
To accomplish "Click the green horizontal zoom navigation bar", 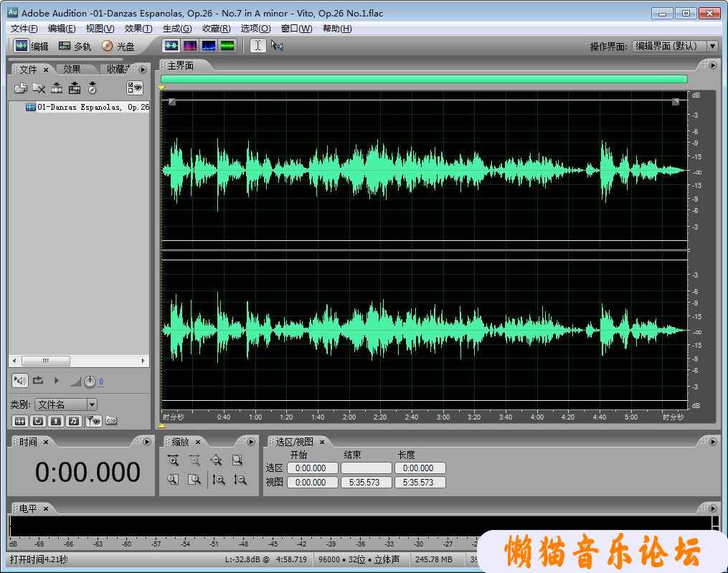I will point(424,79).
